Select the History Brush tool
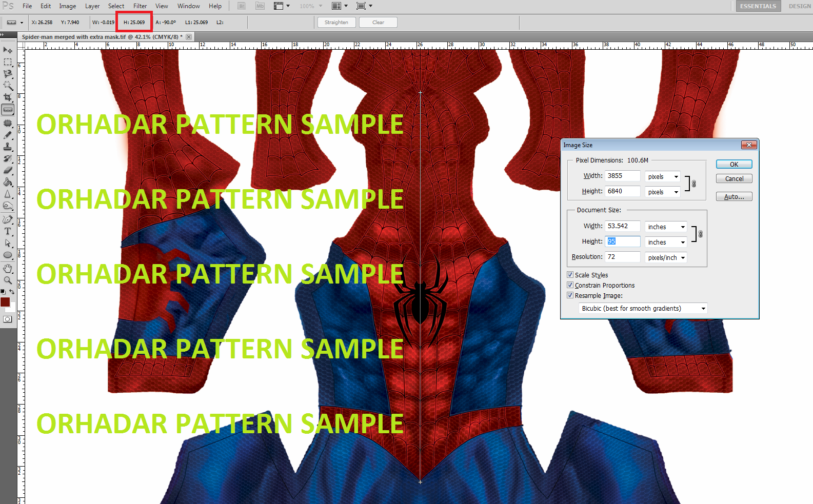Image resolution: width=813 pixels, height=504 pixels. pos(8,158)
